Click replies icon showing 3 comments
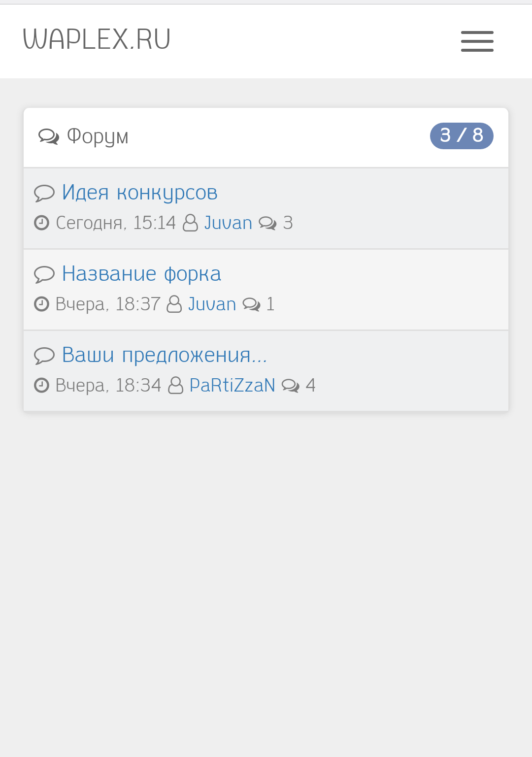This screenshot has width=532, height=757. (x=267, y=224)
